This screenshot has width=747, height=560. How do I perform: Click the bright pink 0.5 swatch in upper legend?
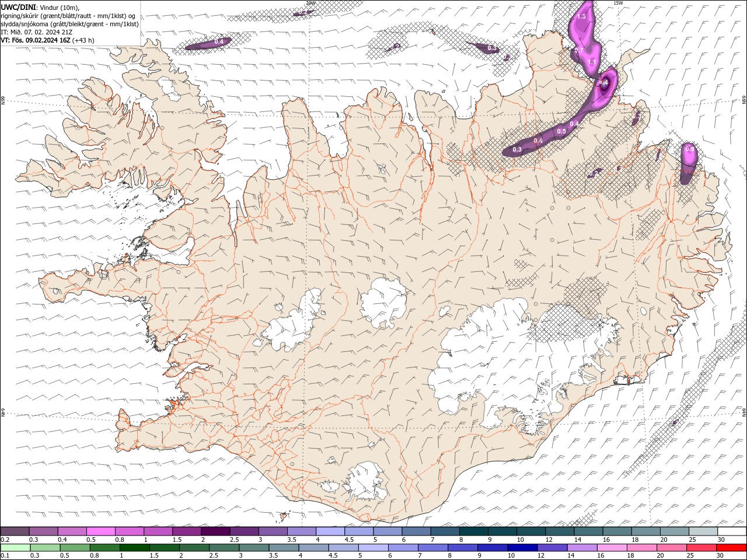(x=101, y=531)
